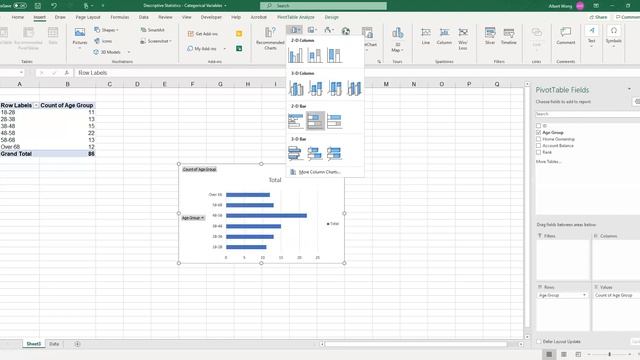The image size is (640, 360).
Task: Expand the My Add-ins dropdown arrow
Action: [x=224, y=49]
